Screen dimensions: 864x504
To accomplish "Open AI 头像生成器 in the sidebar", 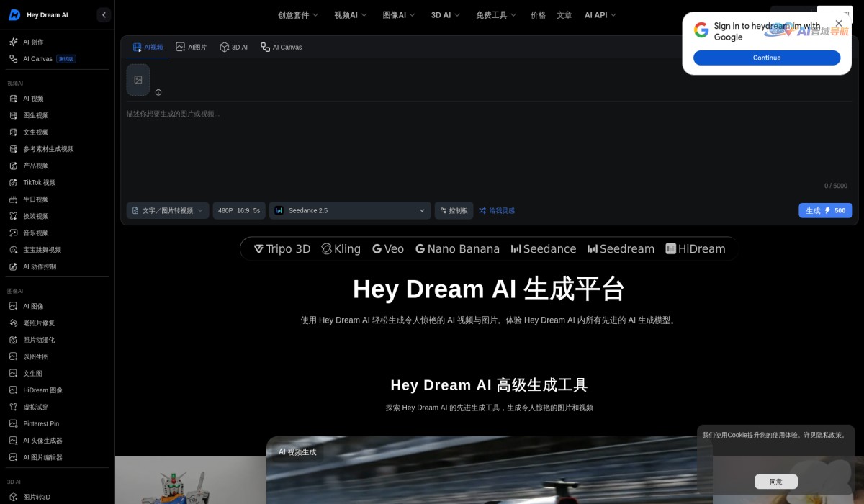I will 58,441.
